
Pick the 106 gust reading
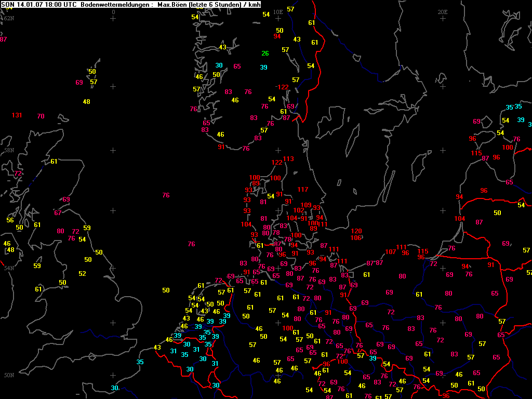pyautogui.click(x=356, y=238)
